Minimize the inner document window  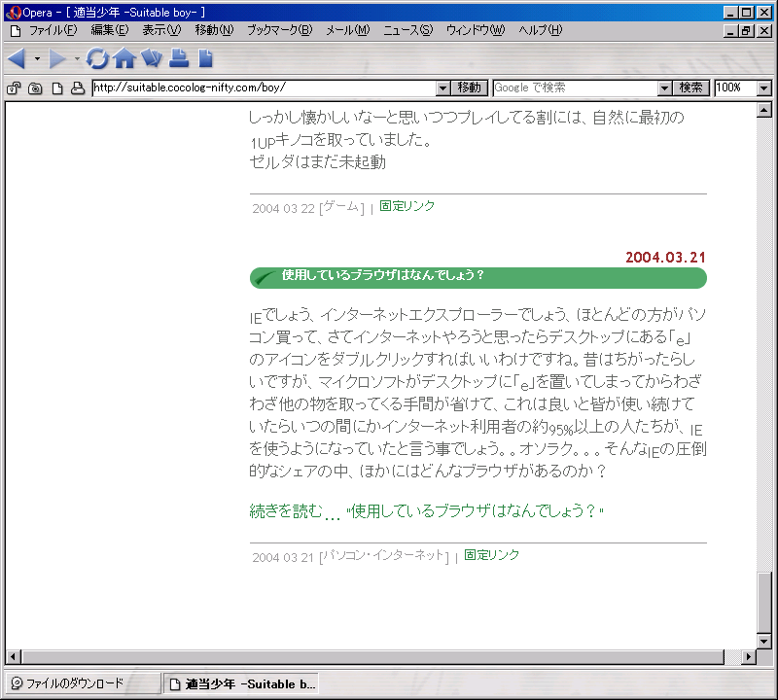[729, 31]
